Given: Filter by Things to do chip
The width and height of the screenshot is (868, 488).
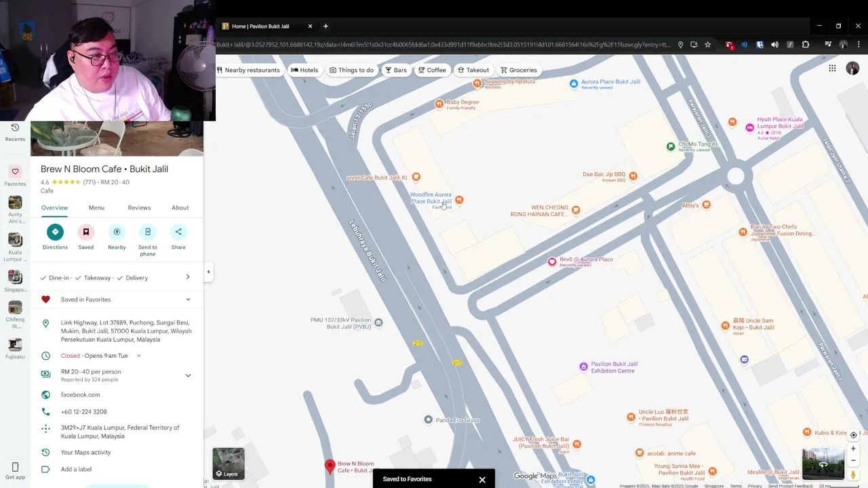Looking at the screenshot, I should click(351, 70).
